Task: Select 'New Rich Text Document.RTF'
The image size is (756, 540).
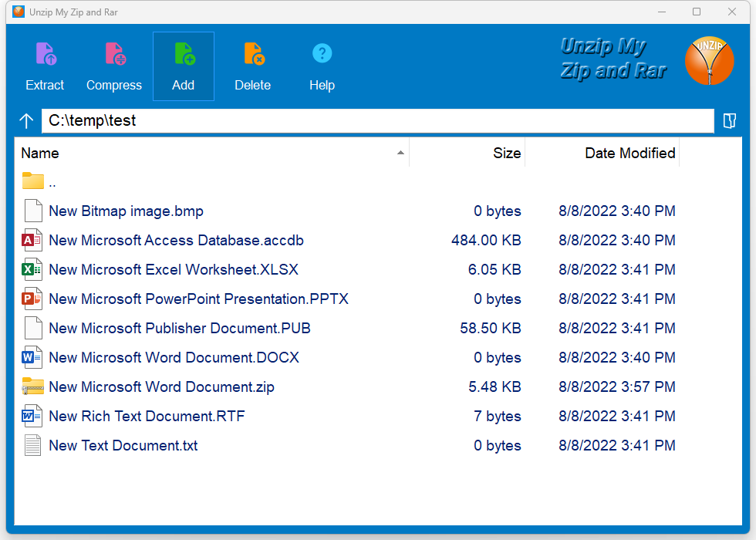Action: [x=147, y=416]
